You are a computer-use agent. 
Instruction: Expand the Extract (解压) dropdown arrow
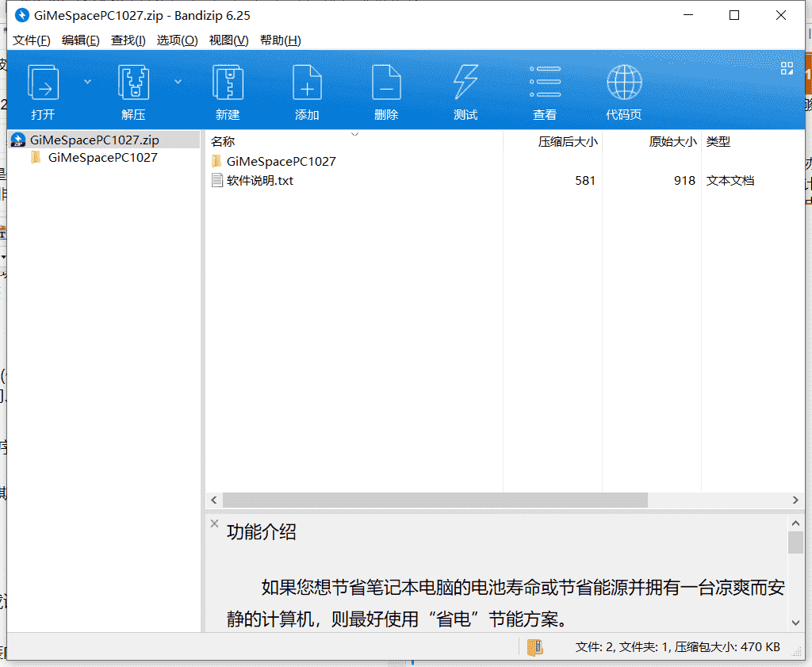click(x=178, y=82)
